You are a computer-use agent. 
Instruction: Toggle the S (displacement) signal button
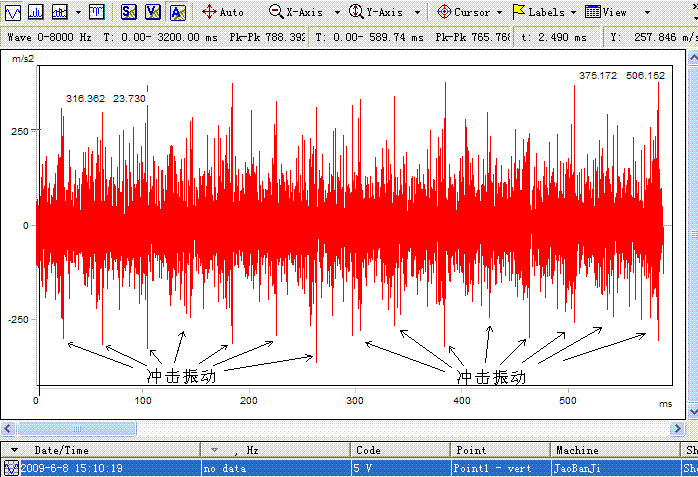point(129,12)
